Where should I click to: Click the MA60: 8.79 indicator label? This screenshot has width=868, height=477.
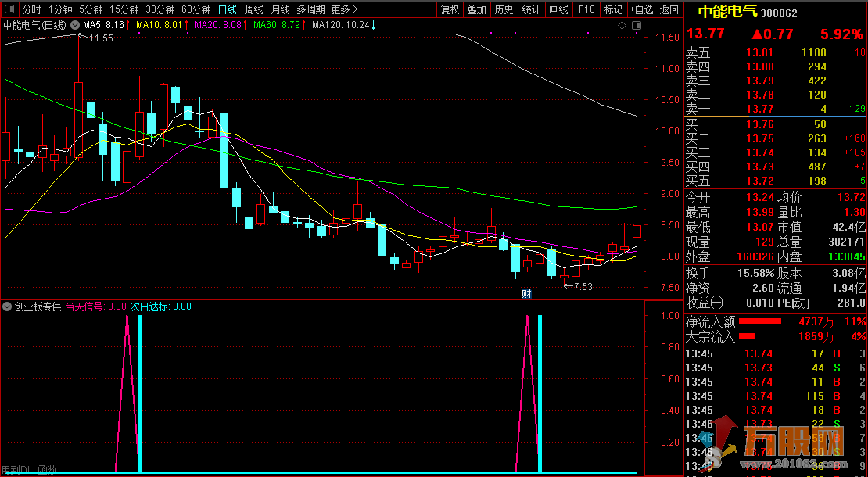pos(277,25)
